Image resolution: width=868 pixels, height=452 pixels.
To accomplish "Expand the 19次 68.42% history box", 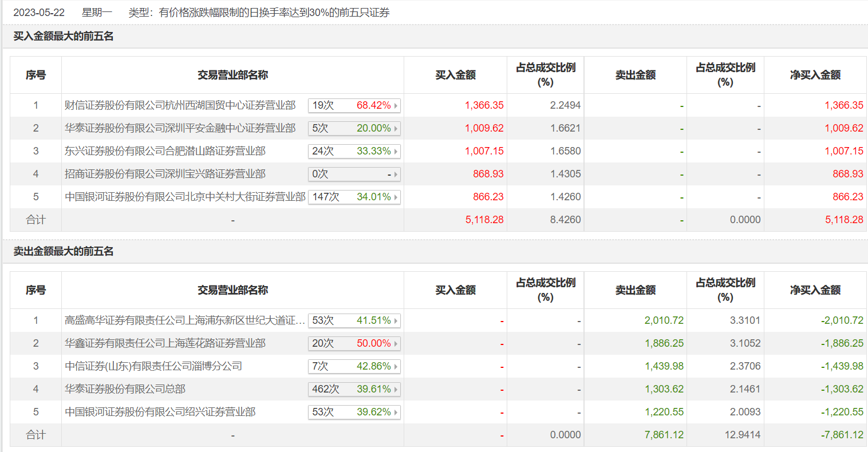I will click(354, 105).
